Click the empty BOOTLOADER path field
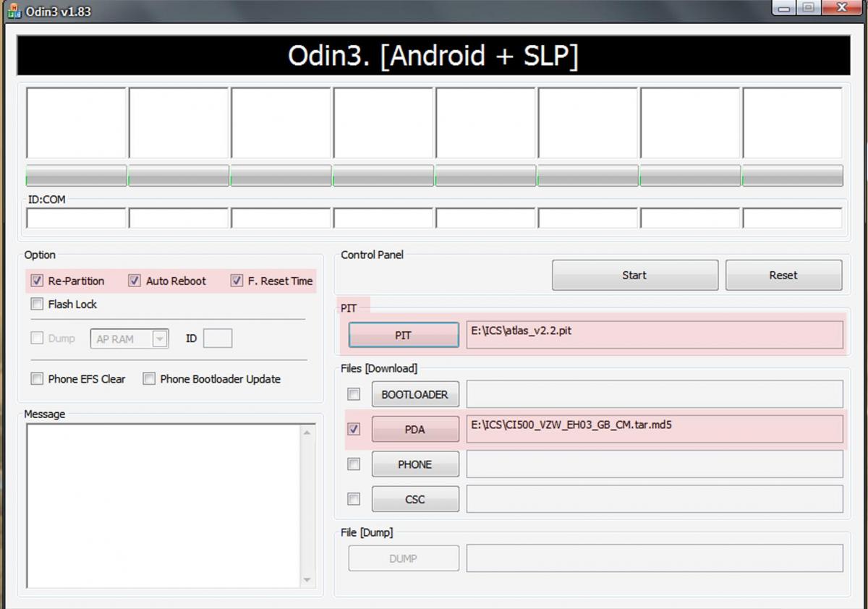This screenshot has width=868, height=609. [655, 394]
